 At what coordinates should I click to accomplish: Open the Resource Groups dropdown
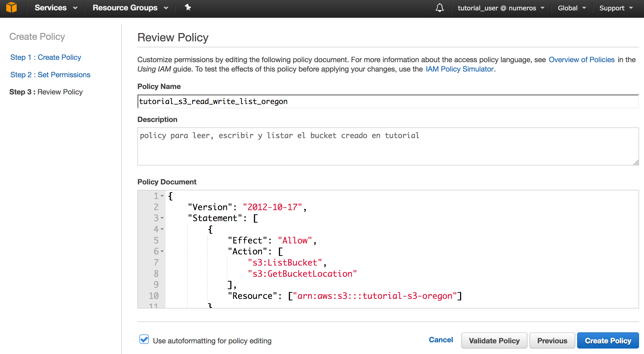[130, 8]
